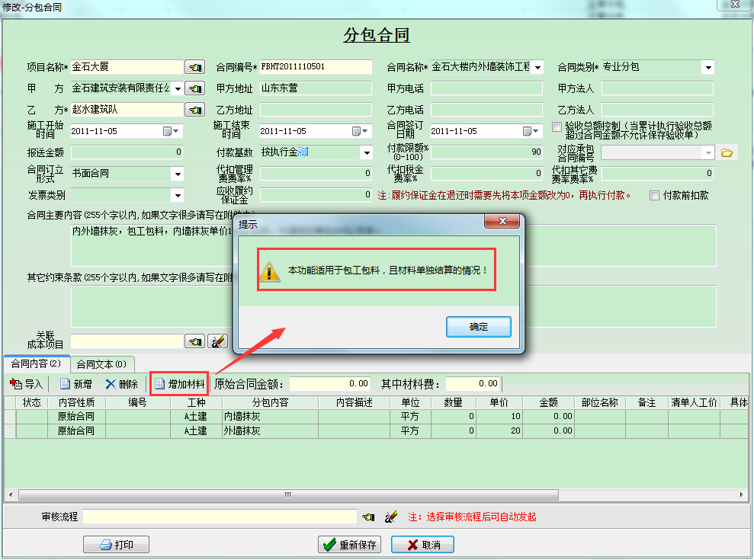Click the 重新保存 button
Screen dimensions: 754x560
350,545
